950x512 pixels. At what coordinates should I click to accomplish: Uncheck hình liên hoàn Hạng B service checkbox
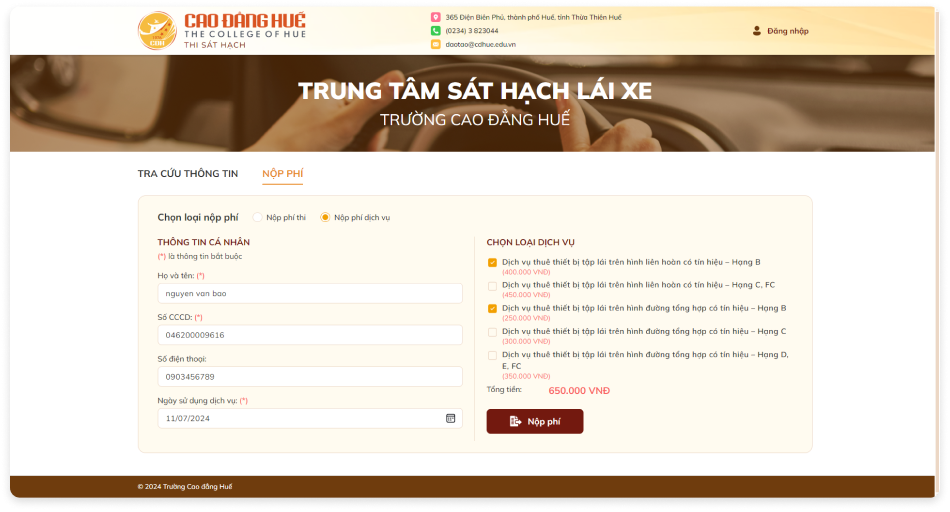click(492, 262)
